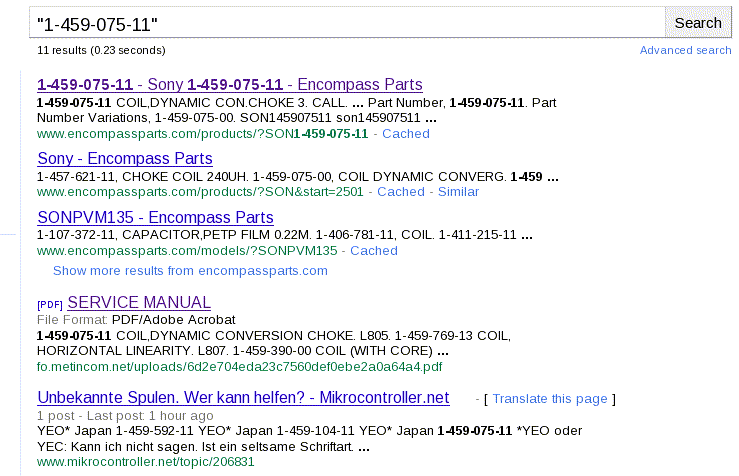Click the www.encompassparts.com/products/?SON&start=2501 URL text
This screenshot has width=739, height=476.
tap(200, 192)
